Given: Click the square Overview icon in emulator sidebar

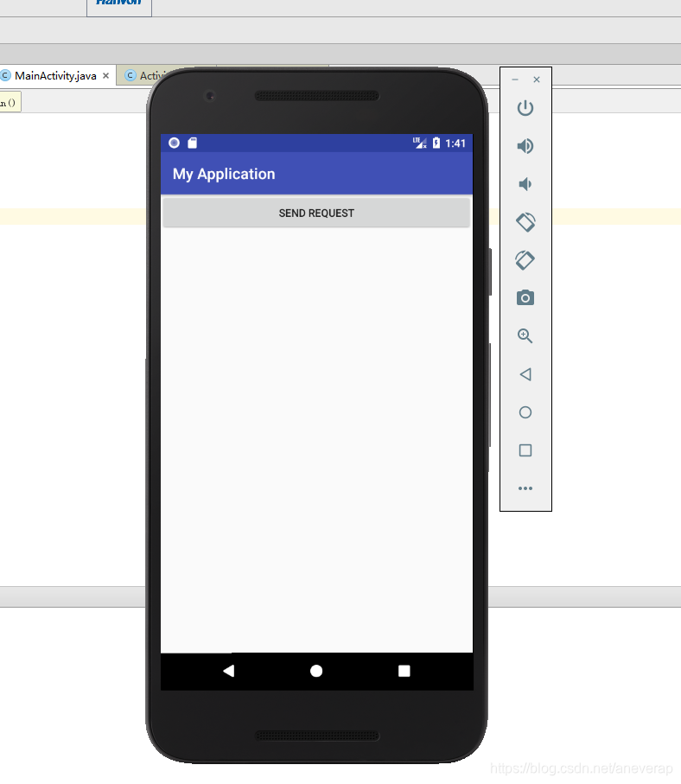Looking at the screenshot, I should pos(525,450).
